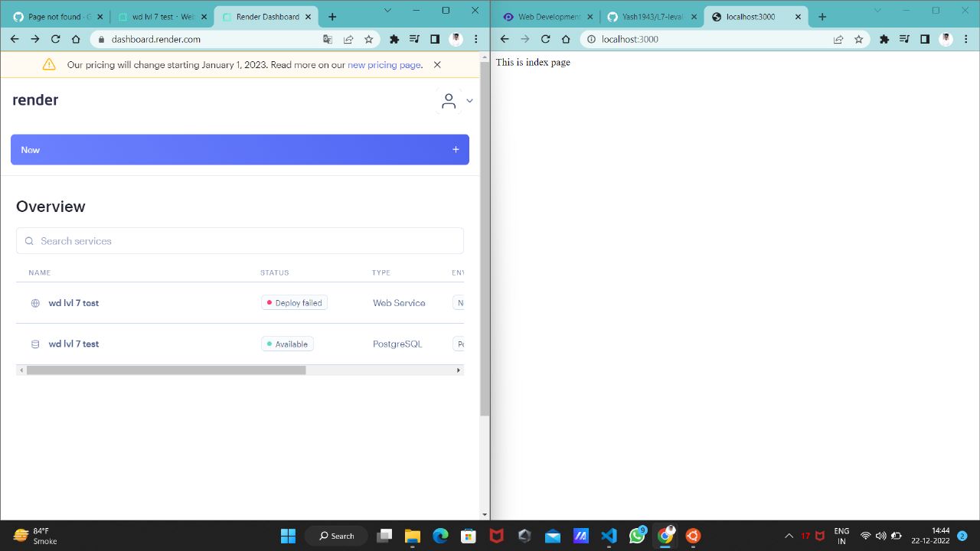980x551 pixels.
Task: Reload the Render Dashboard page
Action: coord(55,39)
